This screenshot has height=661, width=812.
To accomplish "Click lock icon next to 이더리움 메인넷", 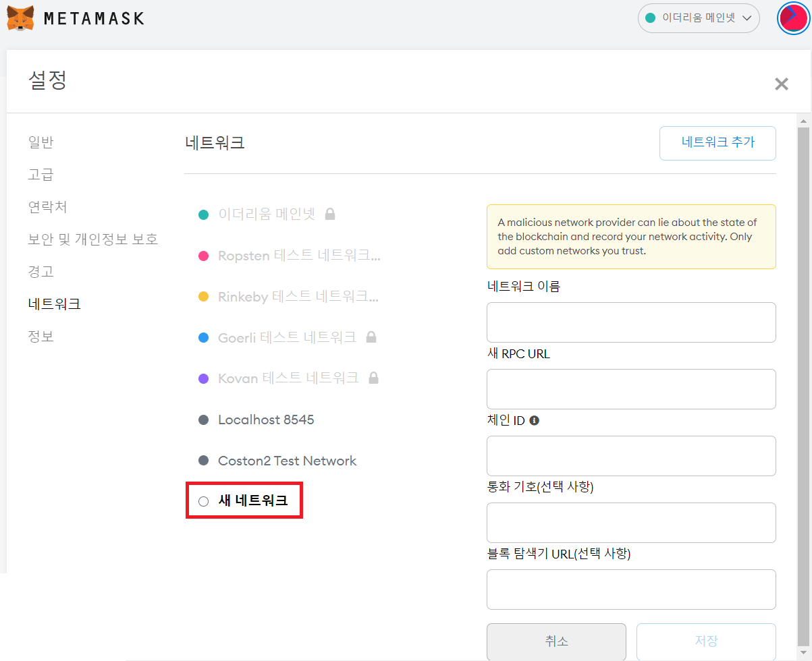I will [x=330, y=214].
